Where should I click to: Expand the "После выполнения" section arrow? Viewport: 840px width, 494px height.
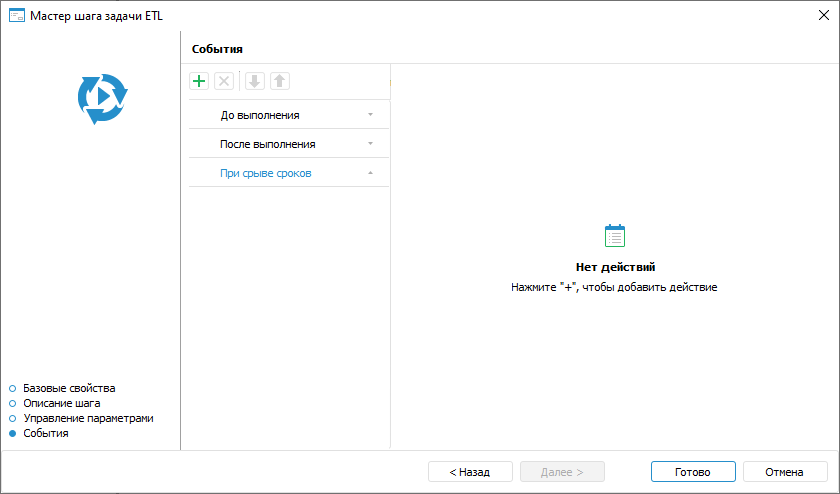[x=370, y=144]
